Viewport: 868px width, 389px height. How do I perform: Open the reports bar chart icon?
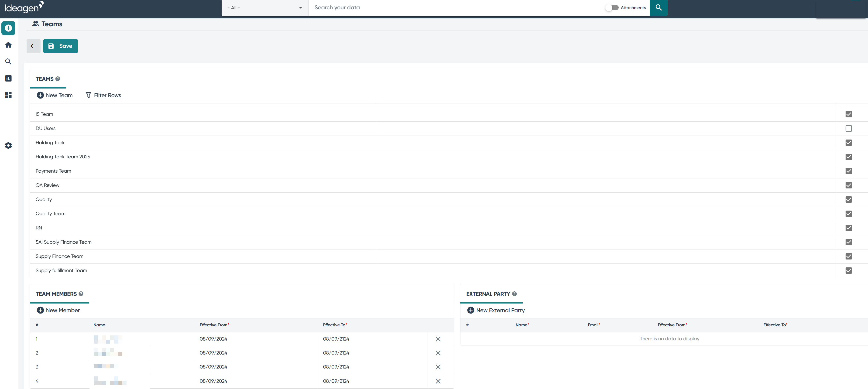point(8,78)
